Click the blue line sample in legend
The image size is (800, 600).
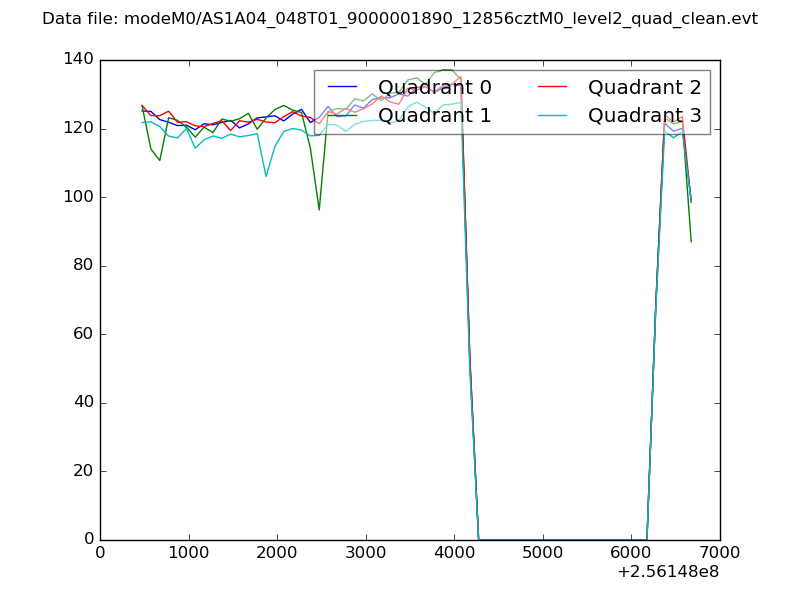[342, 87]
